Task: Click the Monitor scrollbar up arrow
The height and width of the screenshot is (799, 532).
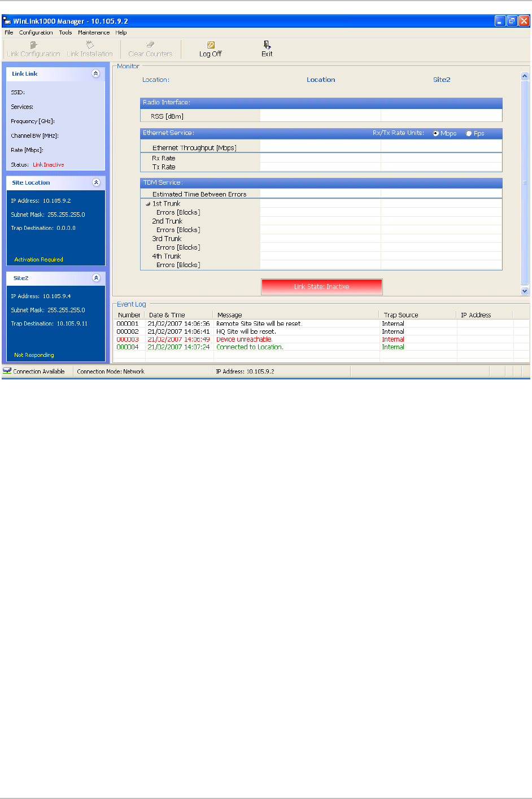Action: click(x=525, y=76)
